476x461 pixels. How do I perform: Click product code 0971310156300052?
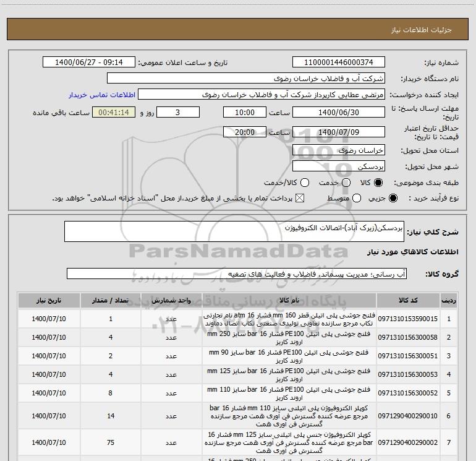(x=408, y=393)
